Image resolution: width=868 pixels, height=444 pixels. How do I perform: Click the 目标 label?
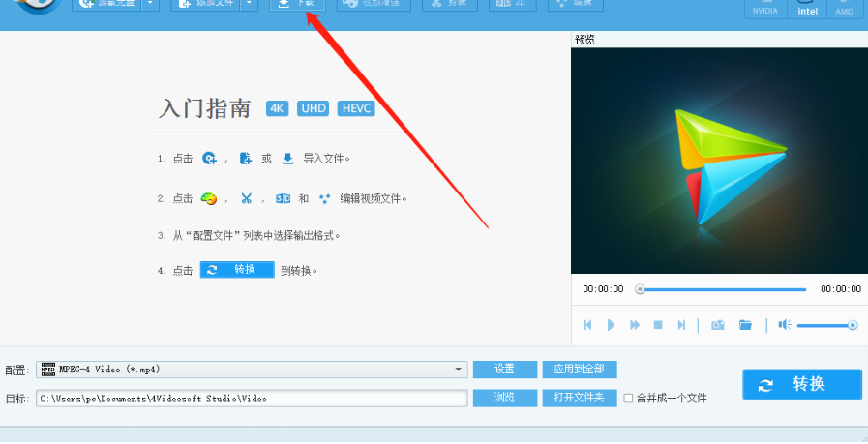tap(16, 399)
